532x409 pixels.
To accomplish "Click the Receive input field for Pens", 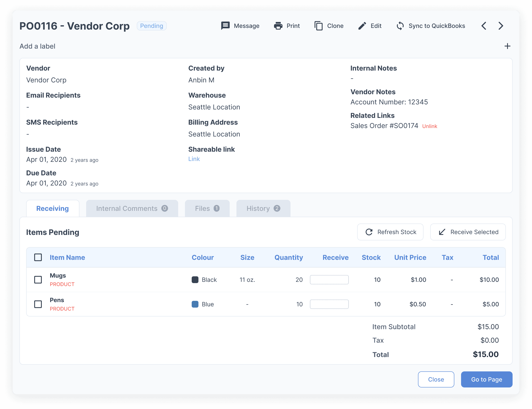I will 329,304.
